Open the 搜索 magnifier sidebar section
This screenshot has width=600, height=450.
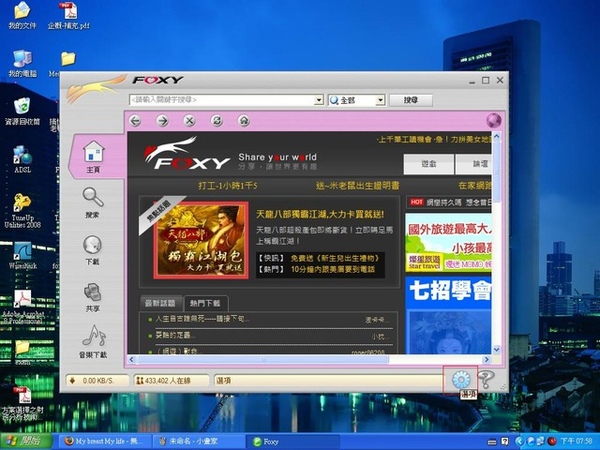[93, 203]
